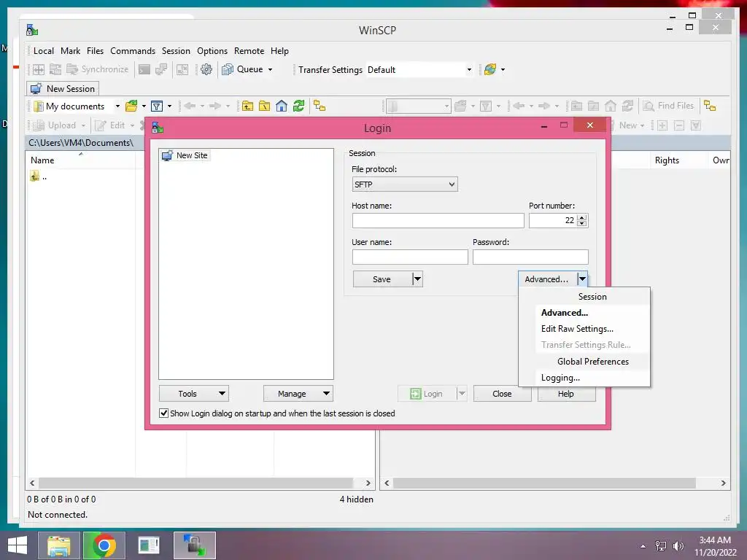Viewport: 747px width, 560px height.
Task: Click the network icon in system tray
Action: pyautogui.click(x=661, y=546)
